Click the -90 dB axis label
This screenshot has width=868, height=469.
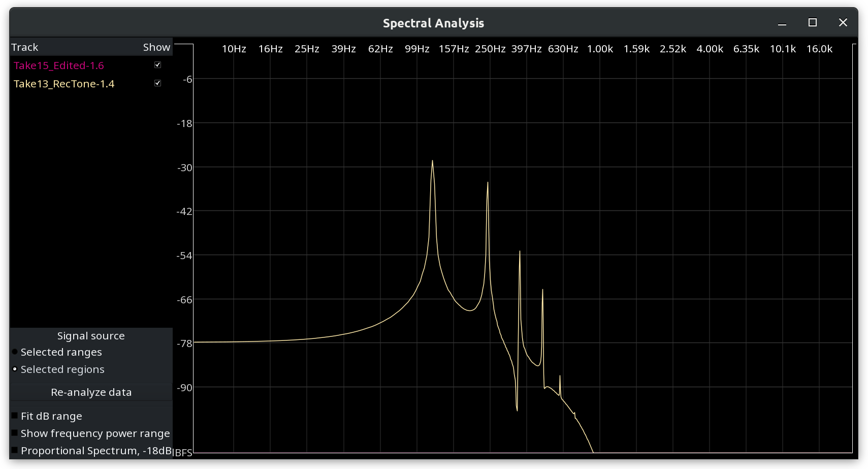[185, 388]
